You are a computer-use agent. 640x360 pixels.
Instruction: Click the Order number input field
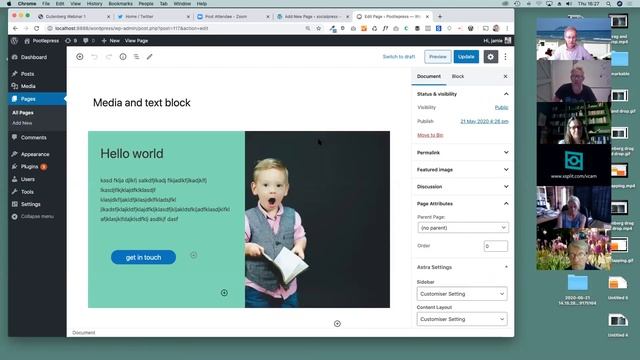pyautogui.click(x=496, y=246)
